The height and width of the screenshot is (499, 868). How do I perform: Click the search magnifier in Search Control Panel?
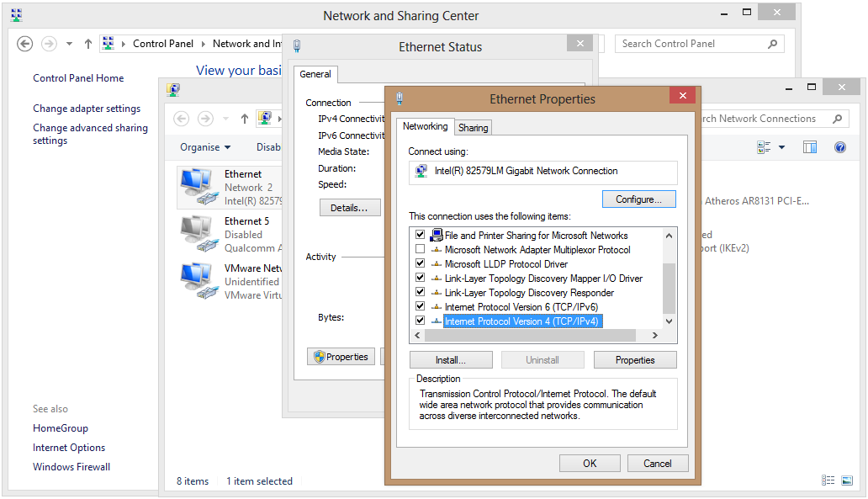coord(773,44)
